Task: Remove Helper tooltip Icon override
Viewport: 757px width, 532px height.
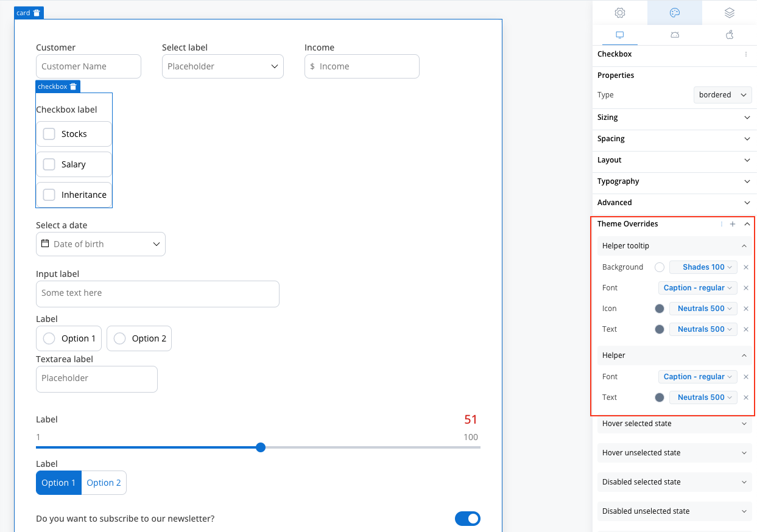Action: point(746,309)
